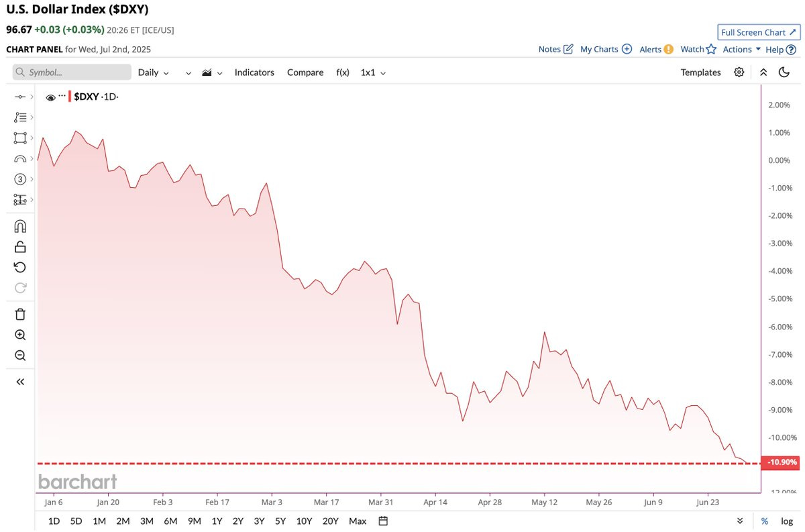Open the My Charts link

click(606, 49)
